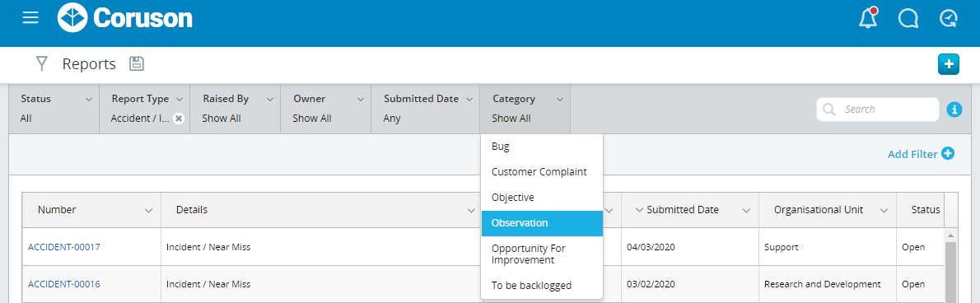Select Bug from the Category list

click(542, 147)
